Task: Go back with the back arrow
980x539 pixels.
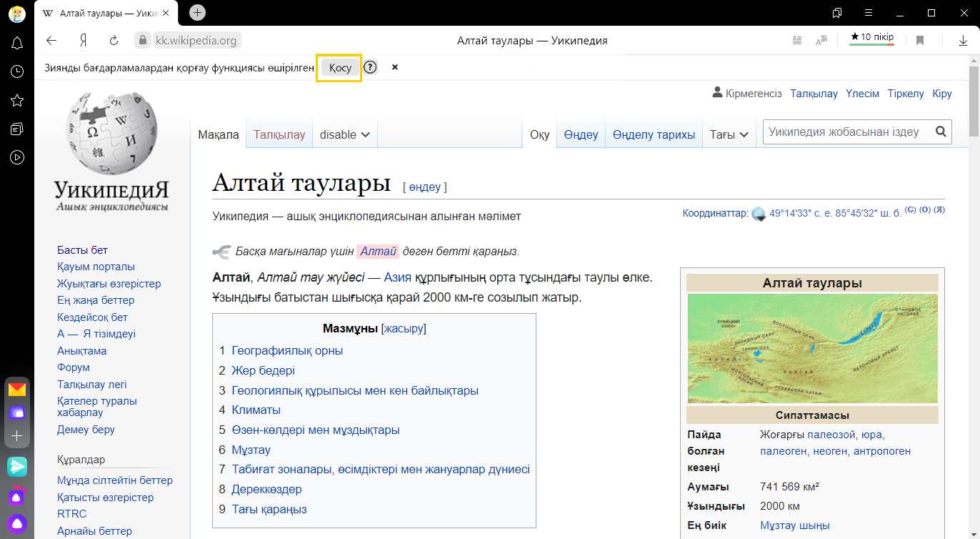Action: pyautogui.click(x=51, y=41)
